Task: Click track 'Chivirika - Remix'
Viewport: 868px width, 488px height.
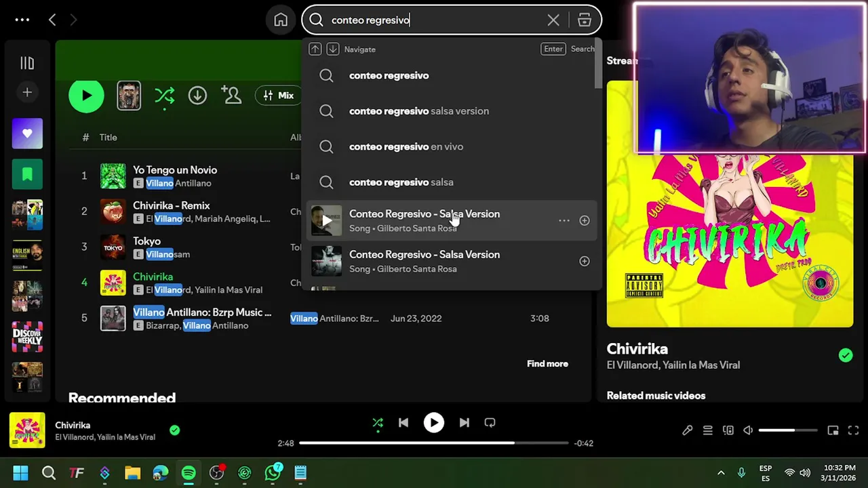Action: [x=172, y=205]
